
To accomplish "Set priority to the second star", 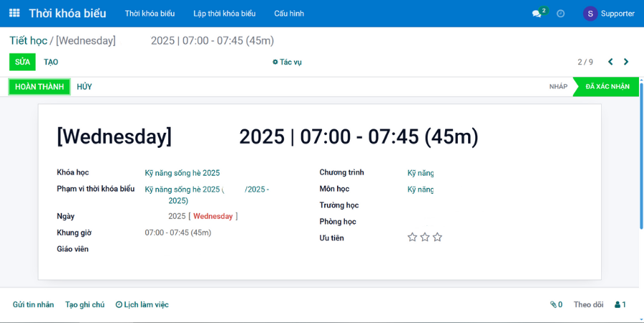I will point(425,237).
